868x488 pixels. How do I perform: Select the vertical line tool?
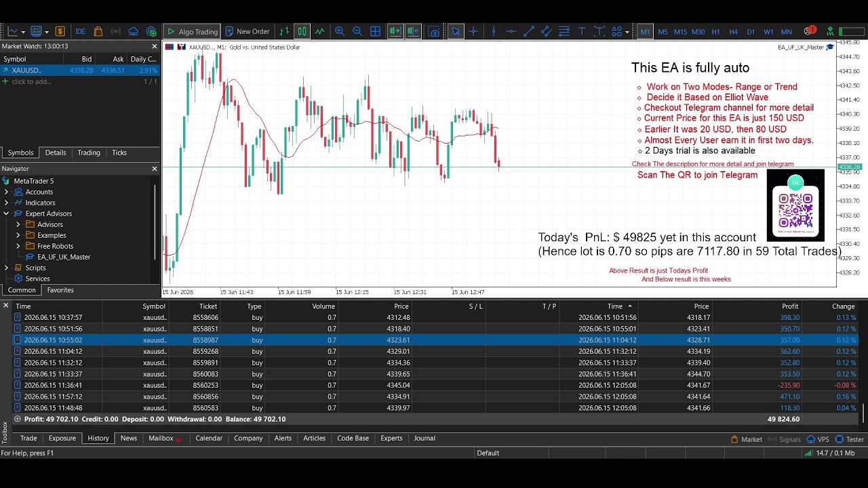[494, 31]
